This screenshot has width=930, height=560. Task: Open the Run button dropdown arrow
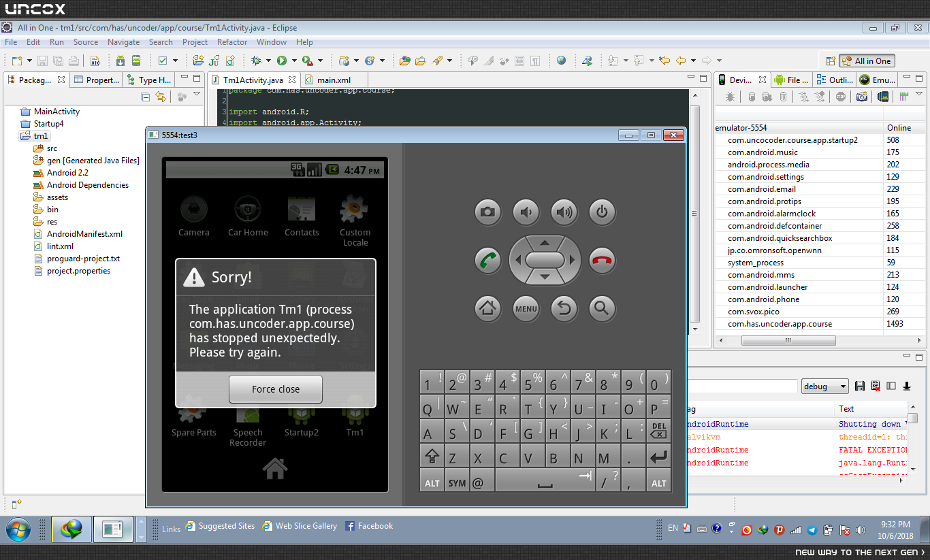point(293,61)
